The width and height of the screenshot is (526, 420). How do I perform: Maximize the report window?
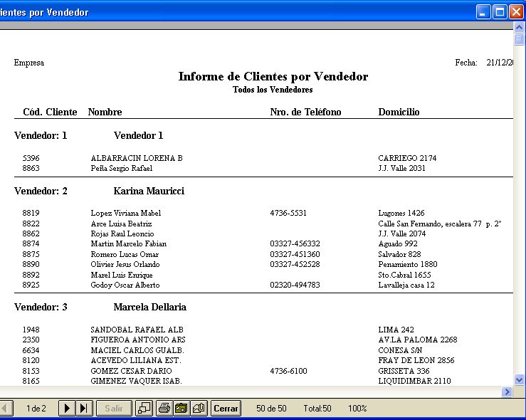click(500, 12)
